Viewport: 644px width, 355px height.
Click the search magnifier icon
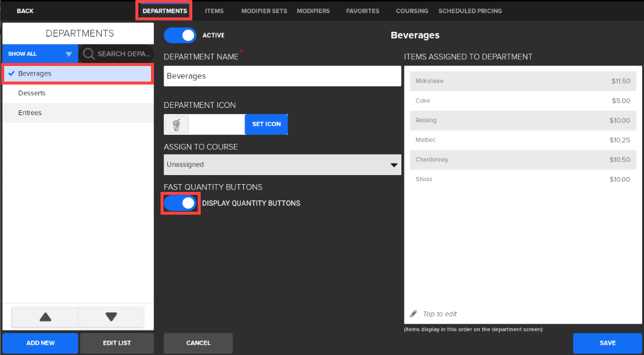click(89, 53)
